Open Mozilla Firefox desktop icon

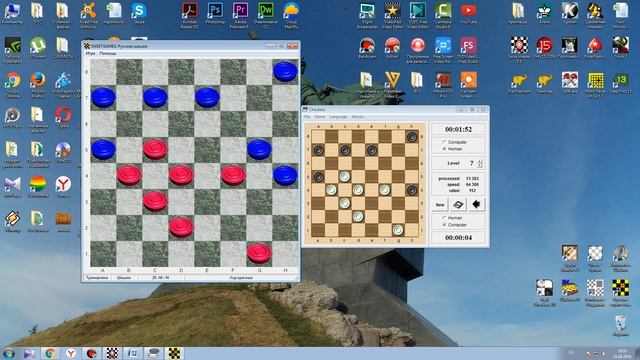38,84
